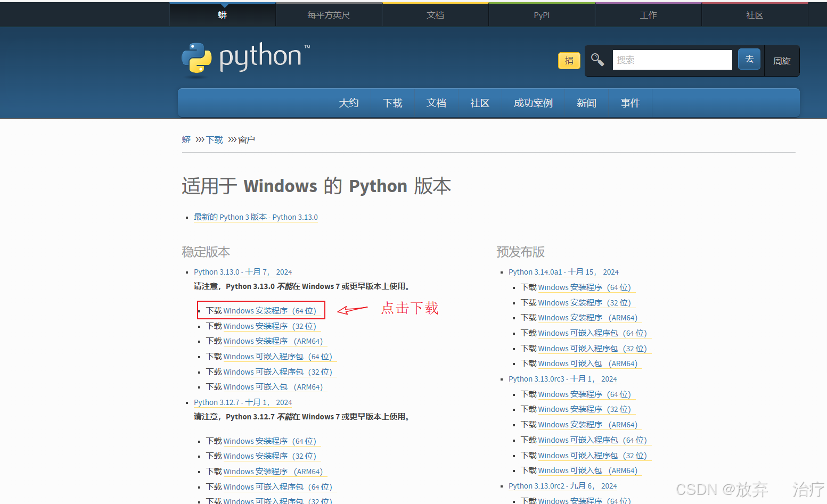Click the magnifying glass search icon
Screen dimensions: 827x504
click(x=597, y=60)
